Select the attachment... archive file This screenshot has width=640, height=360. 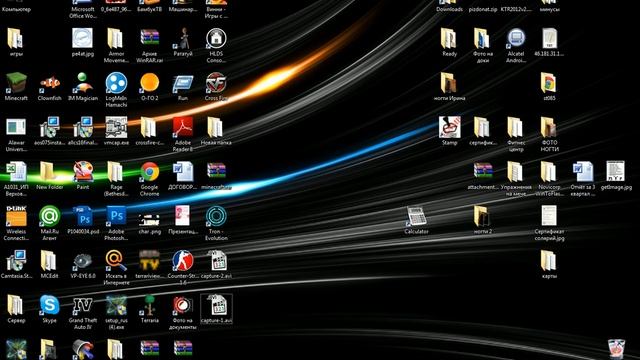tap(483, 172)
